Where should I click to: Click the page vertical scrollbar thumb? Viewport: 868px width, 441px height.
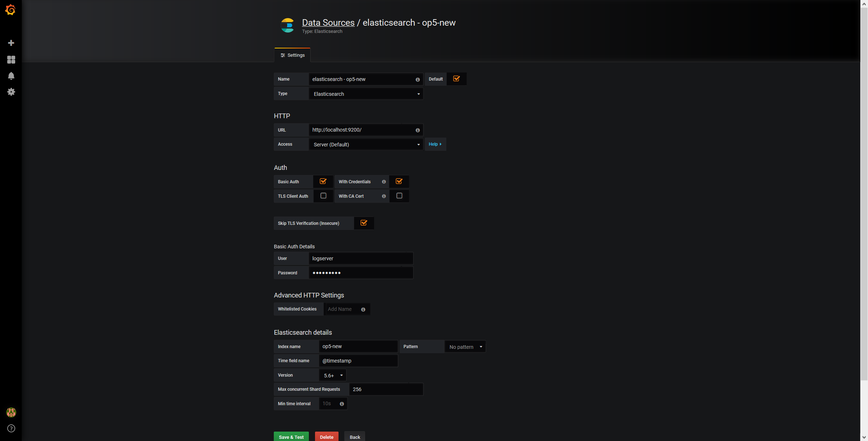point(864,194)
